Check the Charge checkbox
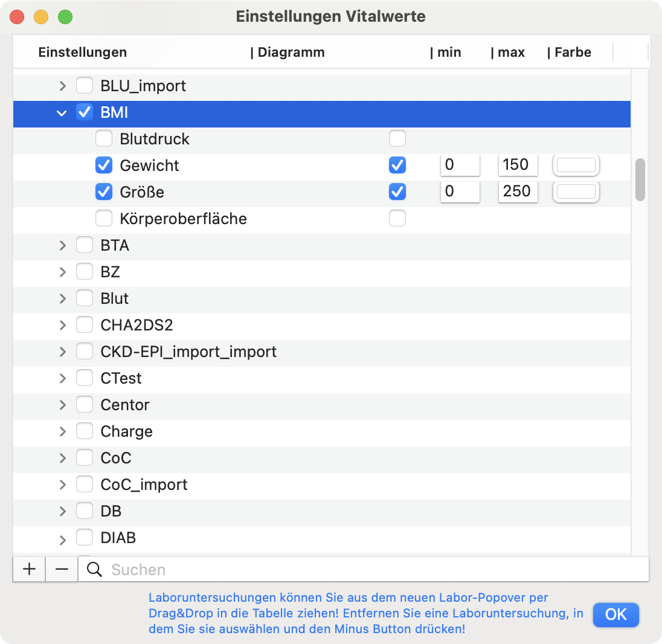Image resolution: width=662 pixels, height=644 pixels. pos(85,431)
